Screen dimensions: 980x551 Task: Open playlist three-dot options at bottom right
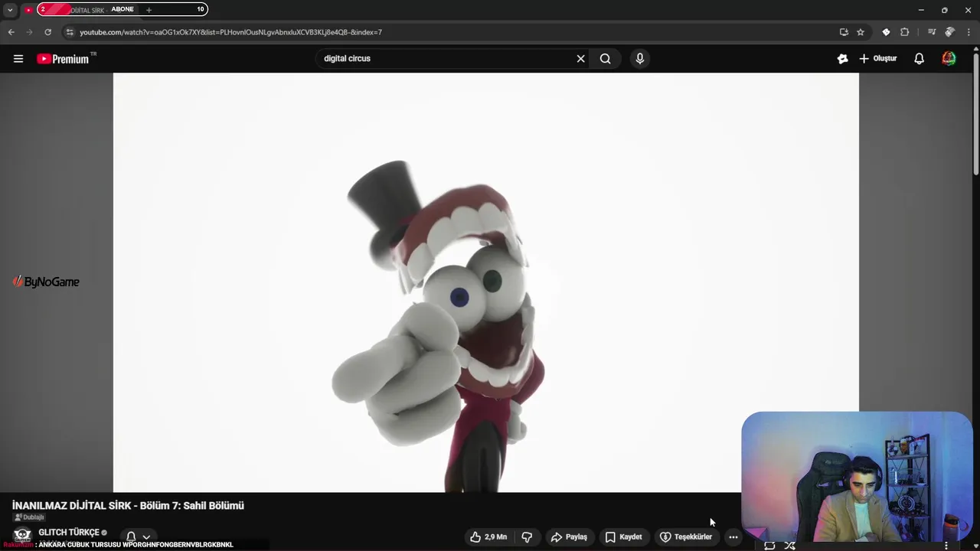pyautogui.click(x=946, y=546)
